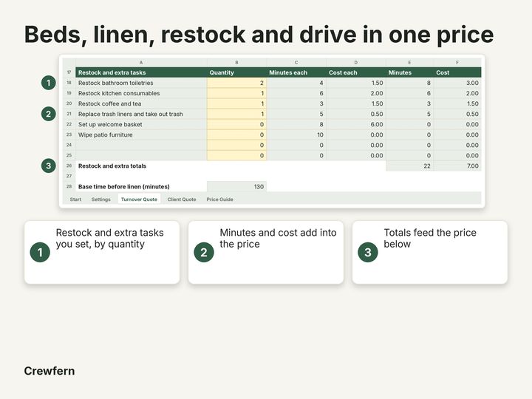Image resolution: width=532 pixels, height=399 pixels.
Task: Click the 'Minutes each' header cell
Action: tap(296, 72)
